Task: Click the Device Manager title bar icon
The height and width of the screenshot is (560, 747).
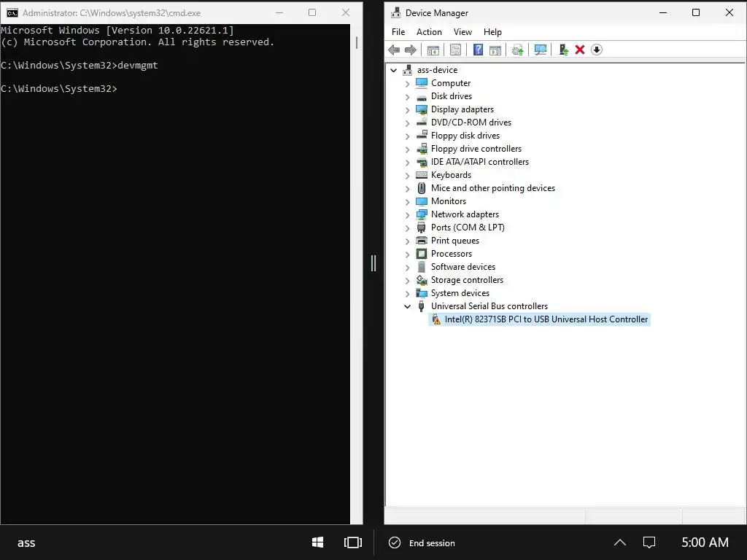Action: coord(395,13)
